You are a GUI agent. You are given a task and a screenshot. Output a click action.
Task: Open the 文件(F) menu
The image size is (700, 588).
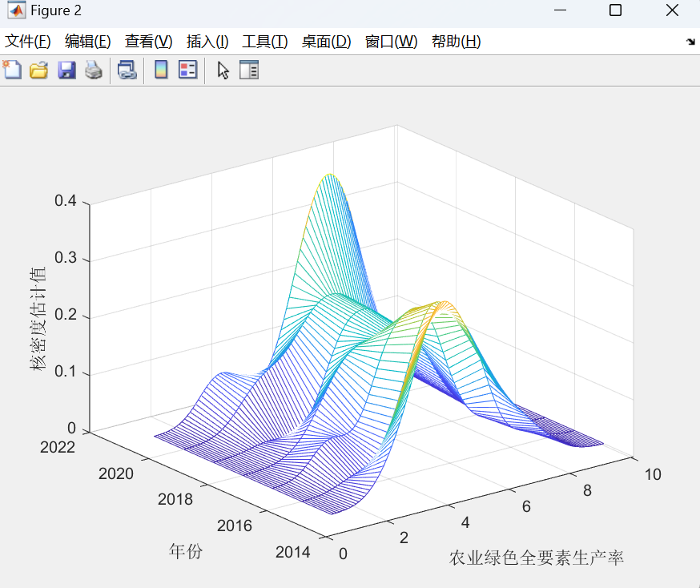pyautogui.click(x=28, y=42)
